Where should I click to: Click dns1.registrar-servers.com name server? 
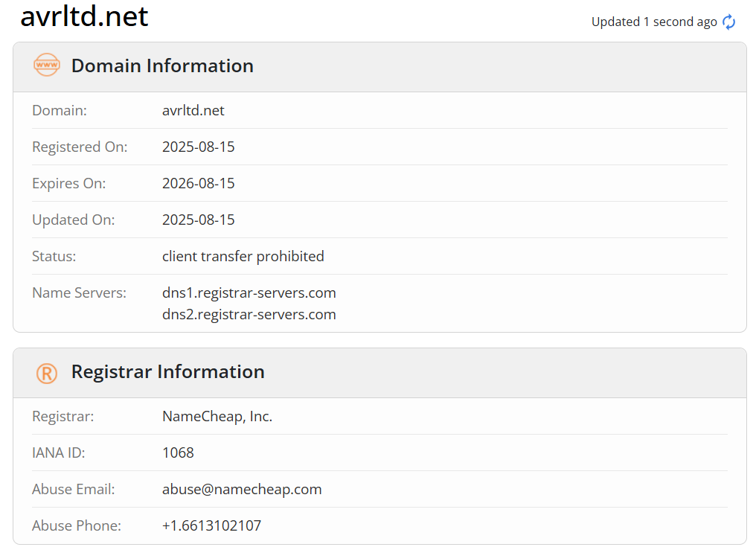click(x=249, y=293)
